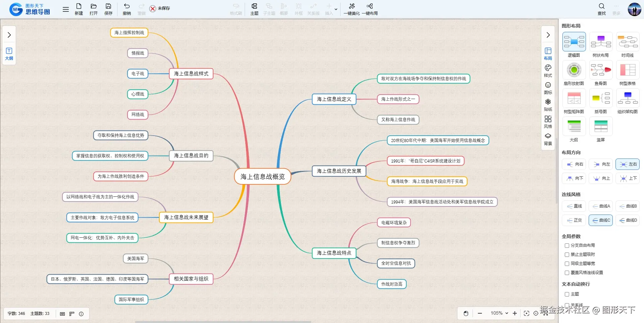Select the 相关国家与组织 topic node
This screenshot has height=323, width=644.
tap(191, 279)
